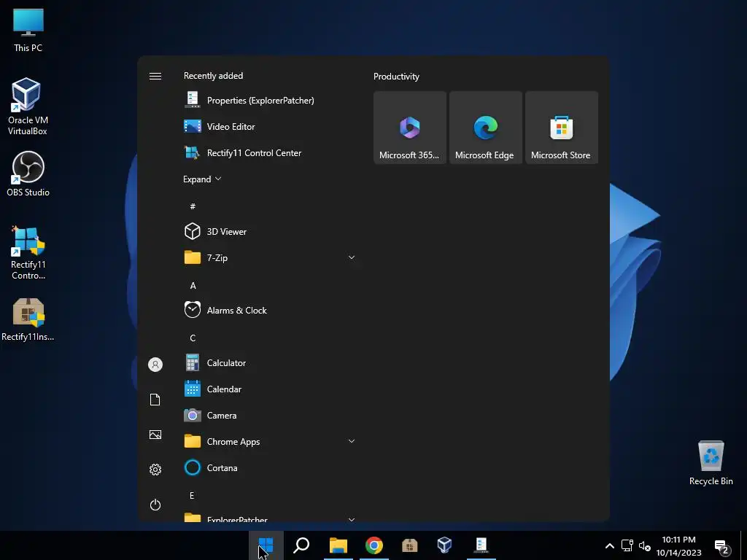747x560 pixels.
Task: Launch Cortana
Action: tap(270, 467)
